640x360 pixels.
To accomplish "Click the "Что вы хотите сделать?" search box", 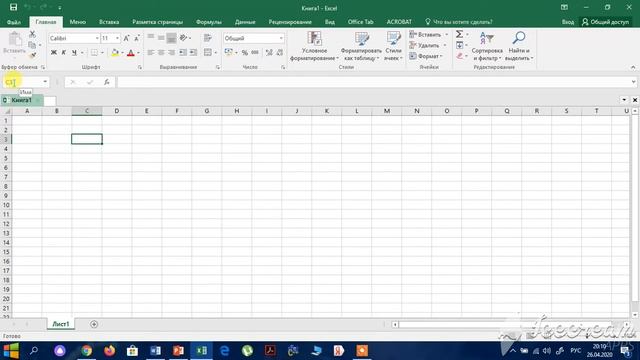I will (x=459, y=22).
